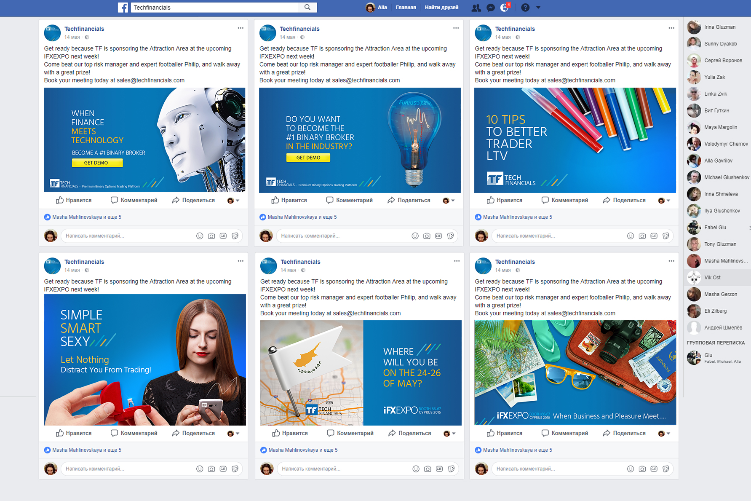751x501 pixels.
Task: Open the woman with ring image
Action: (x=145, y=360)
